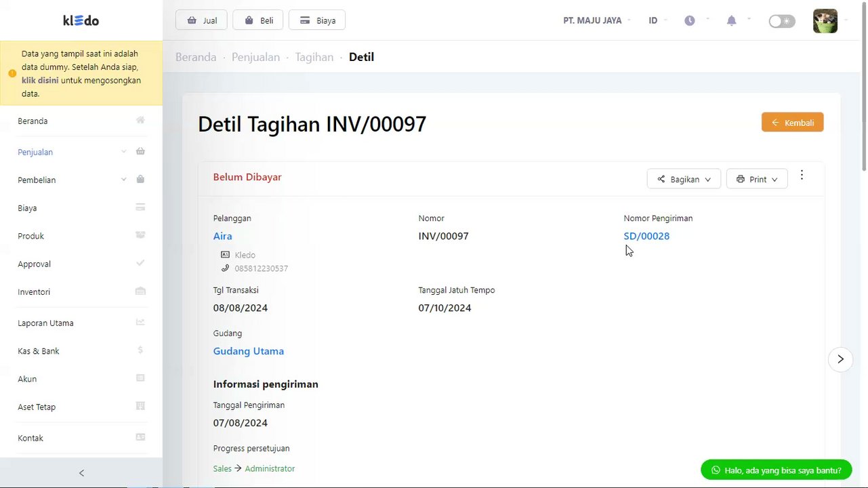Click the contact card icon beside Kontak

point(140,437)
